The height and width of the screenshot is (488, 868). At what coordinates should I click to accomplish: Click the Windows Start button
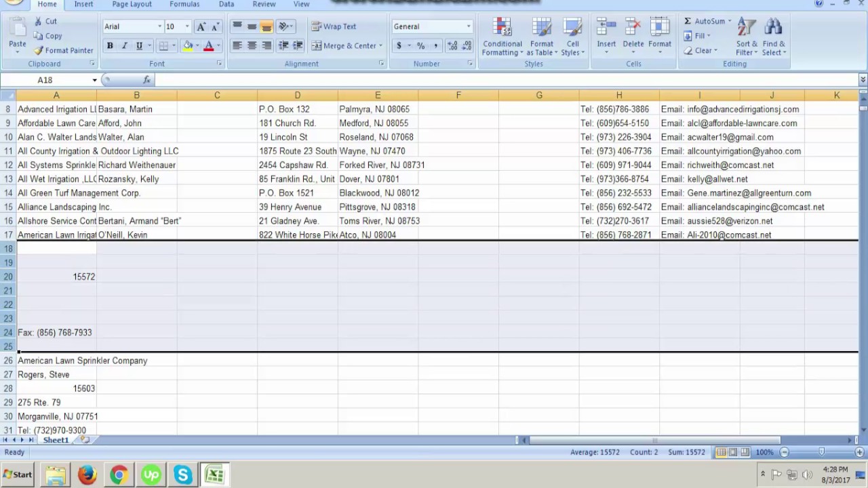pyautogui.click(x=17, y=474)
